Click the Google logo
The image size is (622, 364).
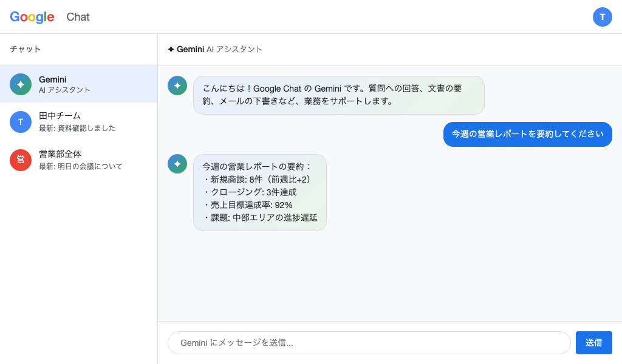(x=32, y=17)
